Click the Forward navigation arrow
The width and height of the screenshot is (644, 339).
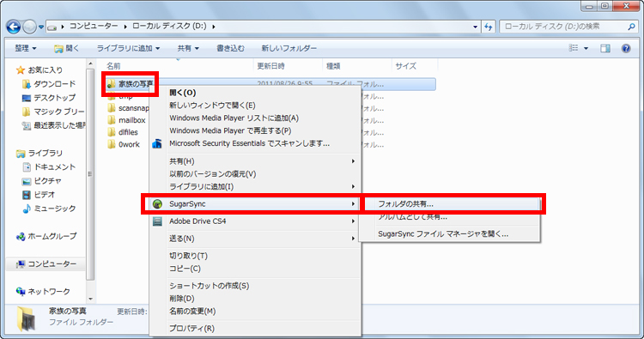coord(29,27)
